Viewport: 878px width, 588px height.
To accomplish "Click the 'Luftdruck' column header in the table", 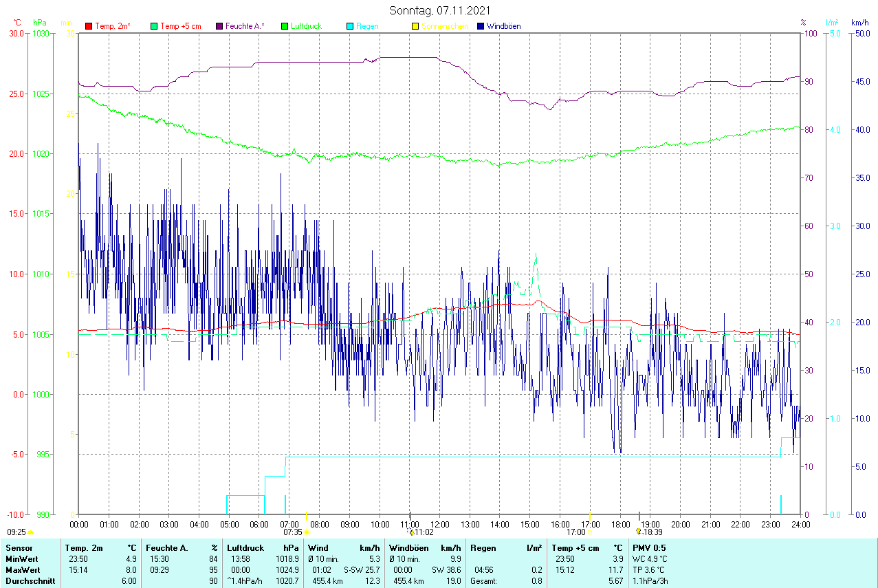I will 246,548.
